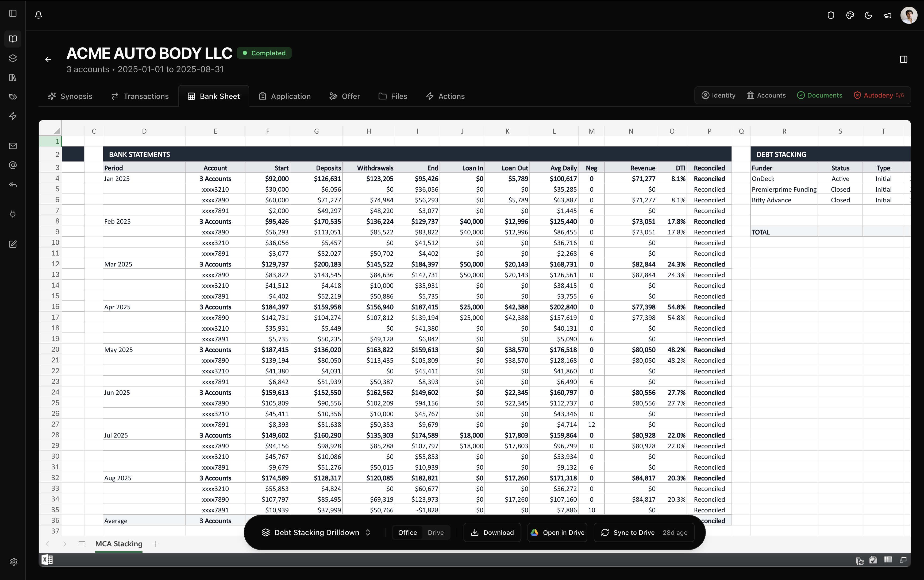Click Sync to Drive button
924x580 pixels.
point(644,532)
